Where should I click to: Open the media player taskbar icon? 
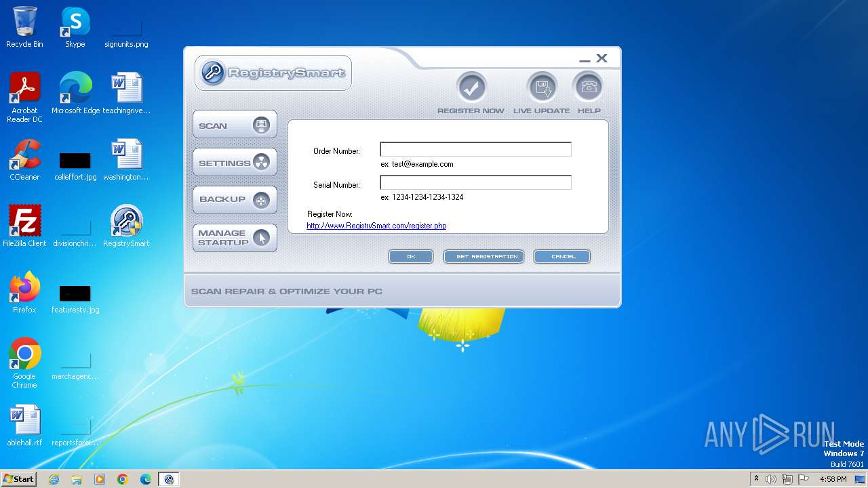[100, 479]
